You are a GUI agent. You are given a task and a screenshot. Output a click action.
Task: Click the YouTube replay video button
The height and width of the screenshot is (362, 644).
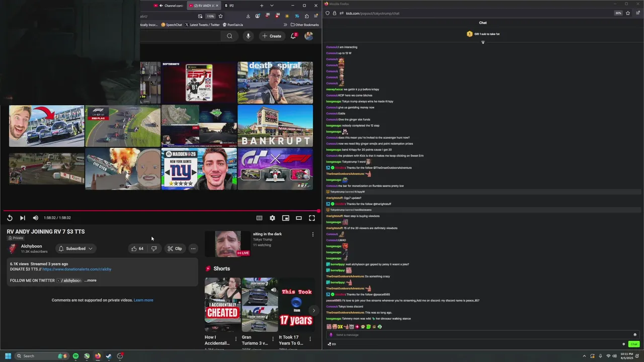(10, 218)
